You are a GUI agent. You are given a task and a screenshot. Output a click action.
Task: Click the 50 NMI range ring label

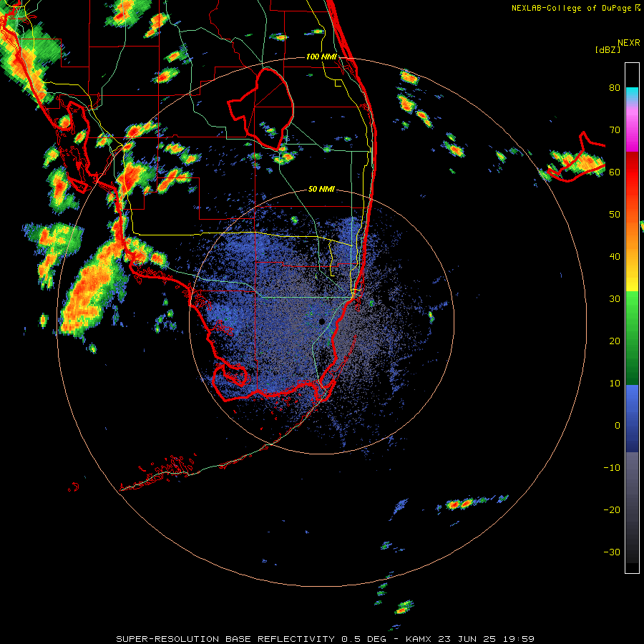click(x=321, y=190)
